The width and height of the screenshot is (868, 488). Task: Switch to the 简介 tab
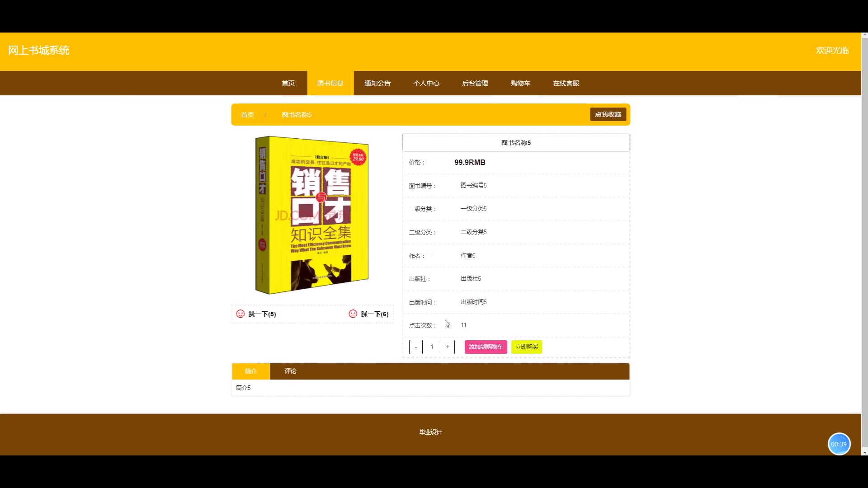251,371
